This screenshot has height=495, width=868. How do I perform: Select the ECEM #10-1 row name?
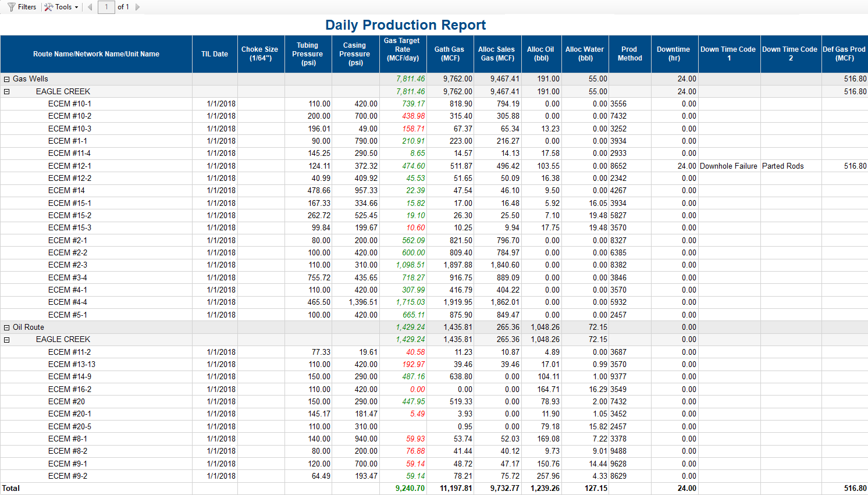click(70, 104)
